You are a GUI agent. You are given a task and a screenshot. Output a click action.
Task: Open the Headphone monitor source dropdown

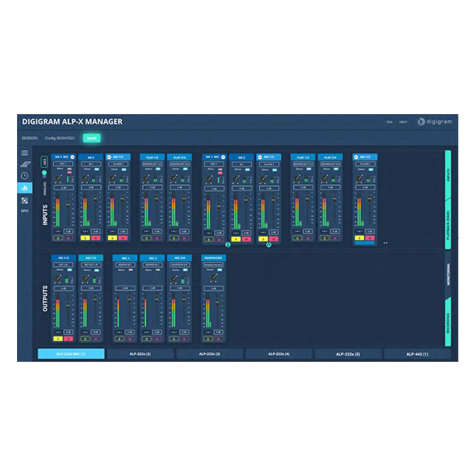click(213, 265)
